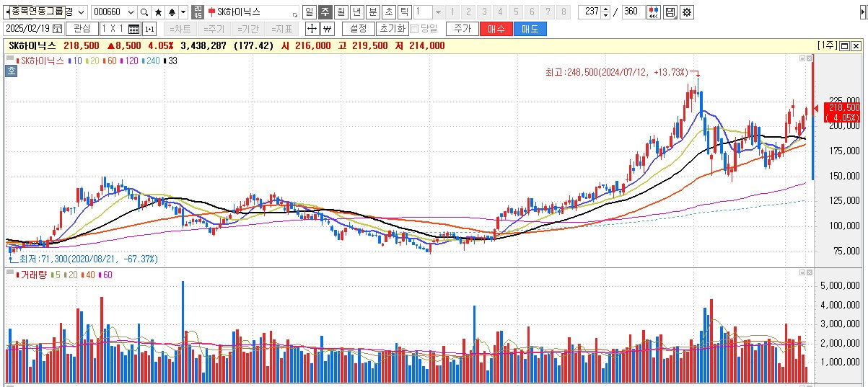Select the weekly (주) period

325,12
